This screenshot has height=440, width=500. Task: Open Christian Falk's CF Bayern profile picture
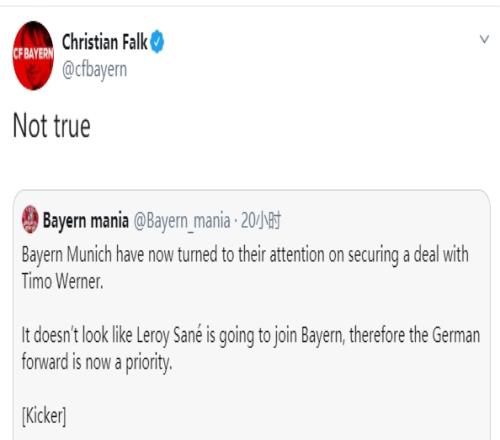[33, 55]
